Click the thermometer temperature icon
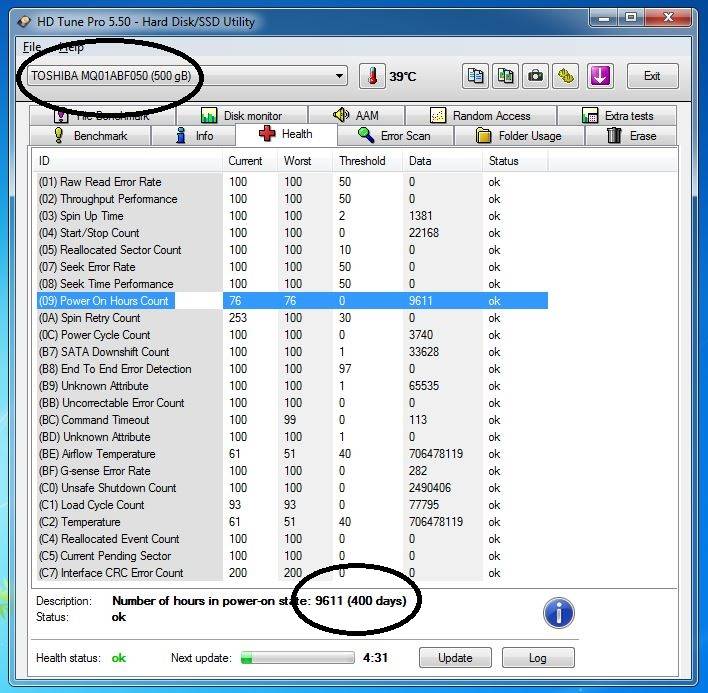708x693 pixels. pos(372,76)
